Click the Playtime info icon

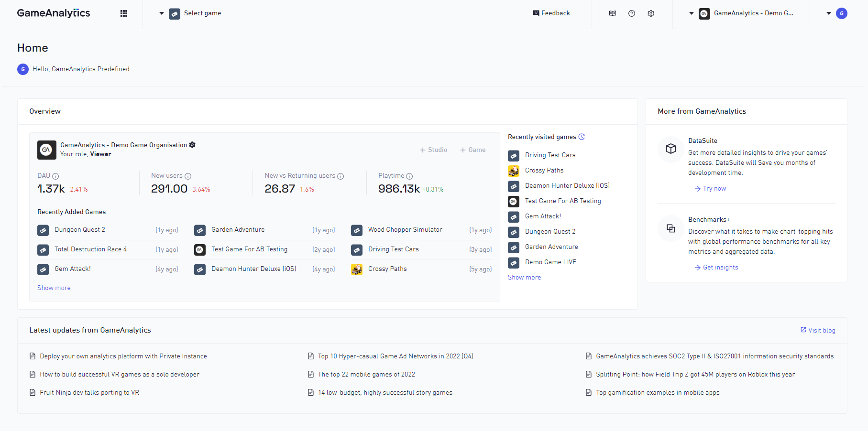409,176
